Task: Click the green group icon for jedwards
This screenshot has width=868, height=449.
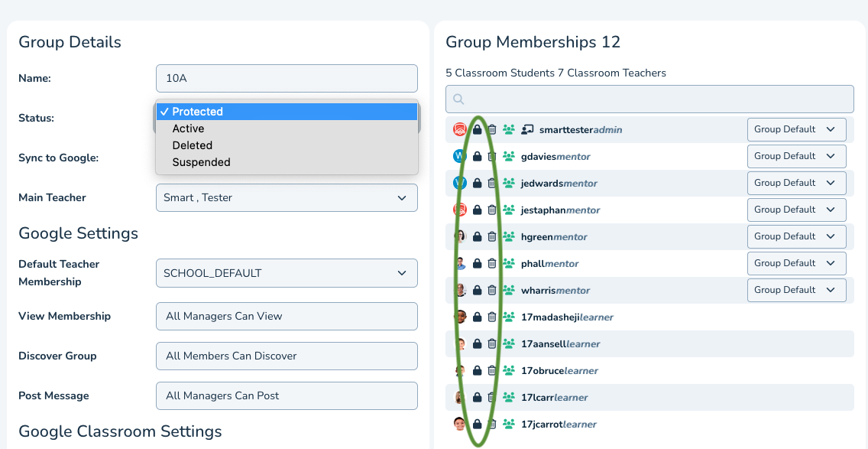Action: [509, 184]
